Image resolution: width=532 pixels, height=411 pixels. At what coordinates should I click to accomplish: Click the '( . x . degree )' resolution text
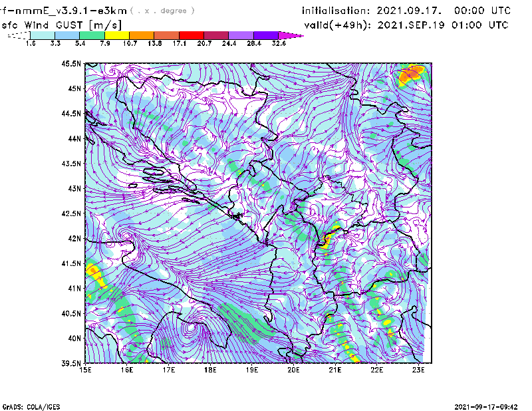click(x=162, y=11)
